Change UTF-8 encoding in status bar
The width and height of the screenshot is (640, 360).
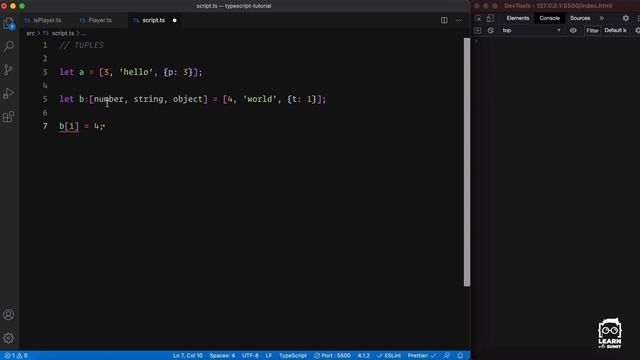point(250,356)
